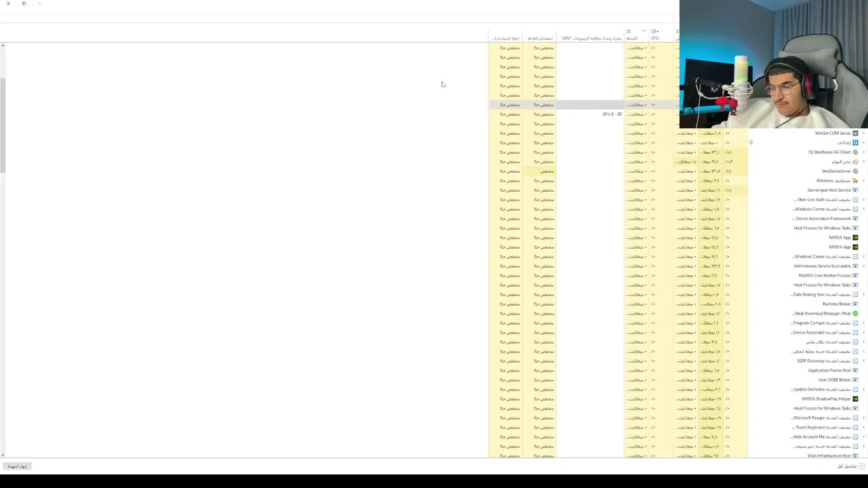Click the تفاصيل أقل fewer details link
The width and height of the screenshot is (868, 488).
point(846,466)
